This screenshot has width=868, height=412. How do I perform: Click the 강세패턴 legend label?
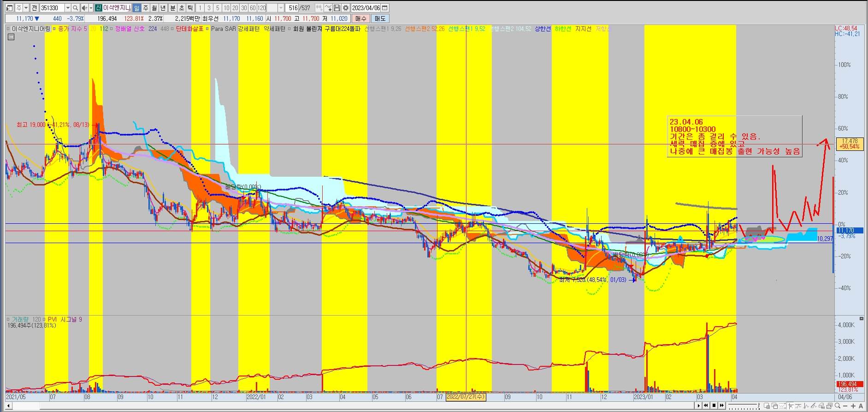tap(248, 29)
